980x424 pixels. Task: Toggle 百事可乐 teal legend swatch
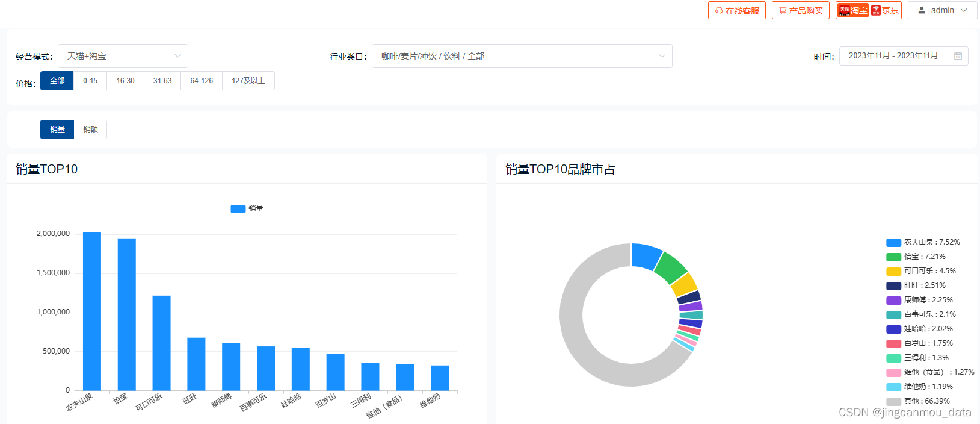[x=893, y=314]
